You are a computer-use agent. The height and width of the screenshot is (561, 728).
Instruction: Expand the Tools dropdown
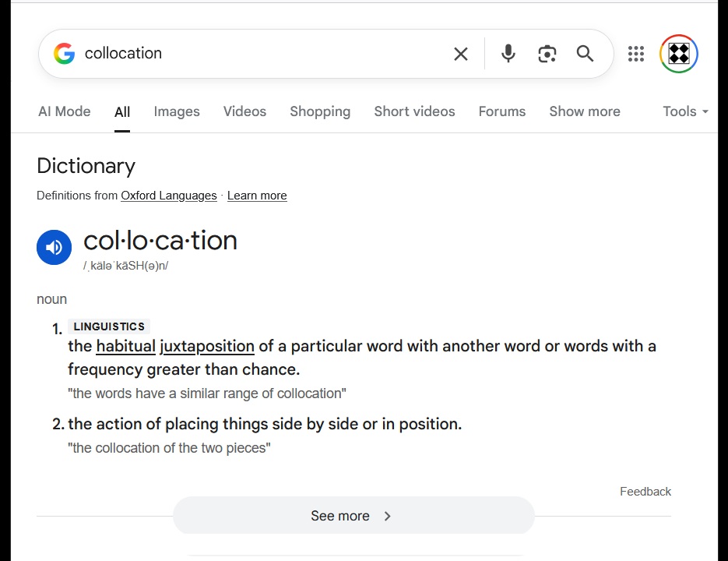click(x=685, y=111)
